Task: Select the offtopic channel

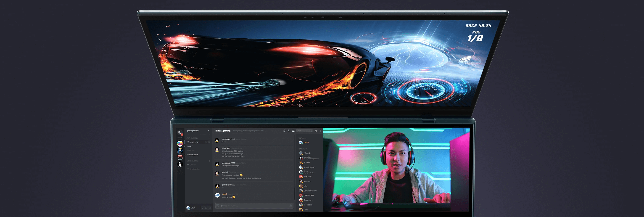Action: click(x=191, y=150)
